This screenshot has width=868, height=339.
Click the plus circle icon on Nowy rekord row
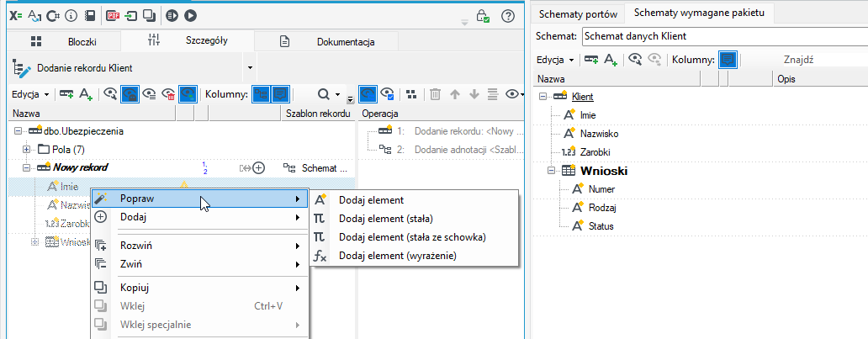click(x=258, y=168)
